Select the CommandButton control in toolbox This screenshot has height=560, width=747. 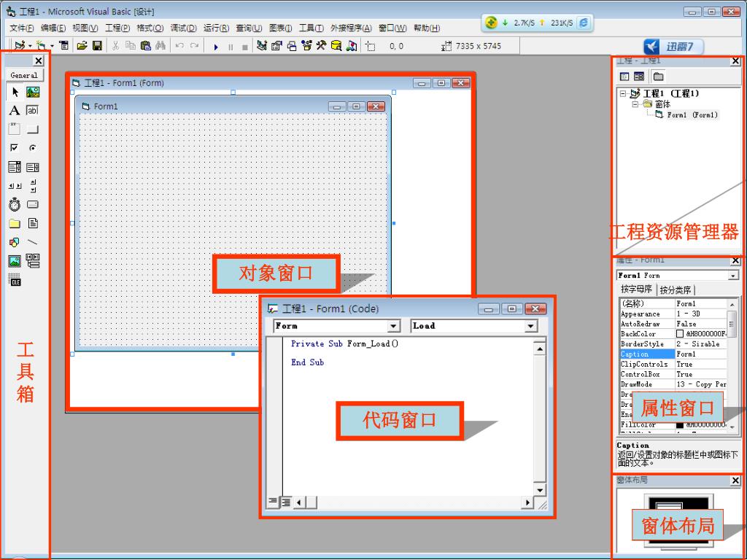(32, 129)
